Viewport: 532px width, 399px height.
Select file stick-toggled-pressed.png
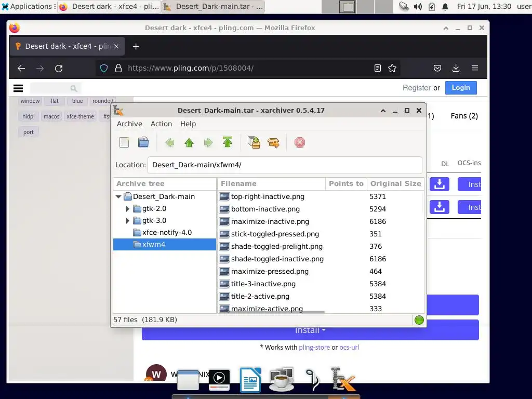point(275,234)
